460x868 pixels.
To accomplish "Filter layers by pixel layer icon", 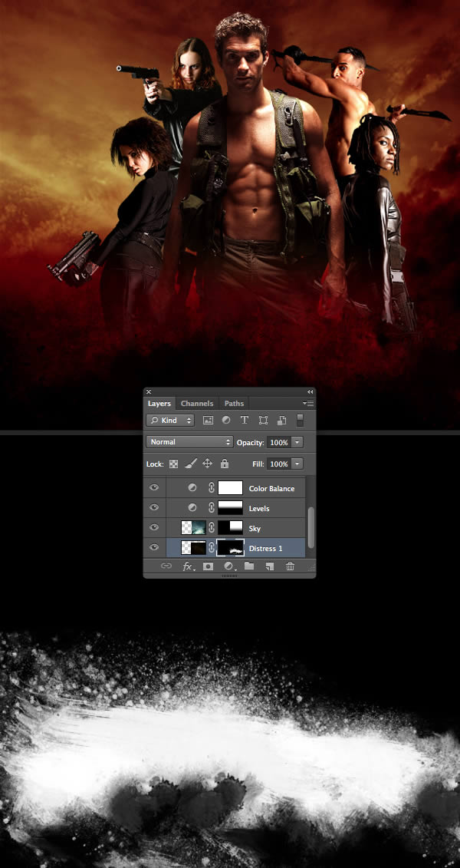I will [208, 420].
